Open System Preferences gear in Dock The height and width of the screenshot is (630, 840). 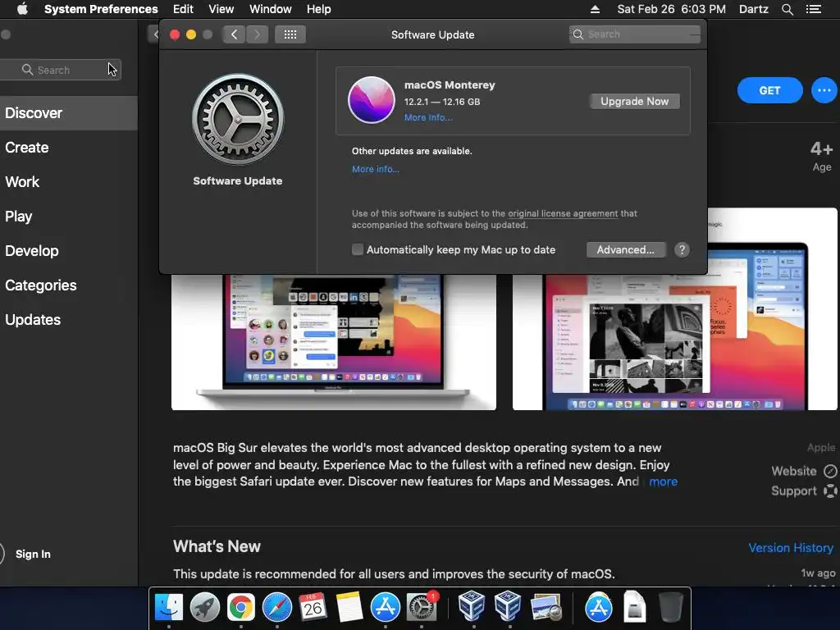pyautogui.click(x=422, y=607)
